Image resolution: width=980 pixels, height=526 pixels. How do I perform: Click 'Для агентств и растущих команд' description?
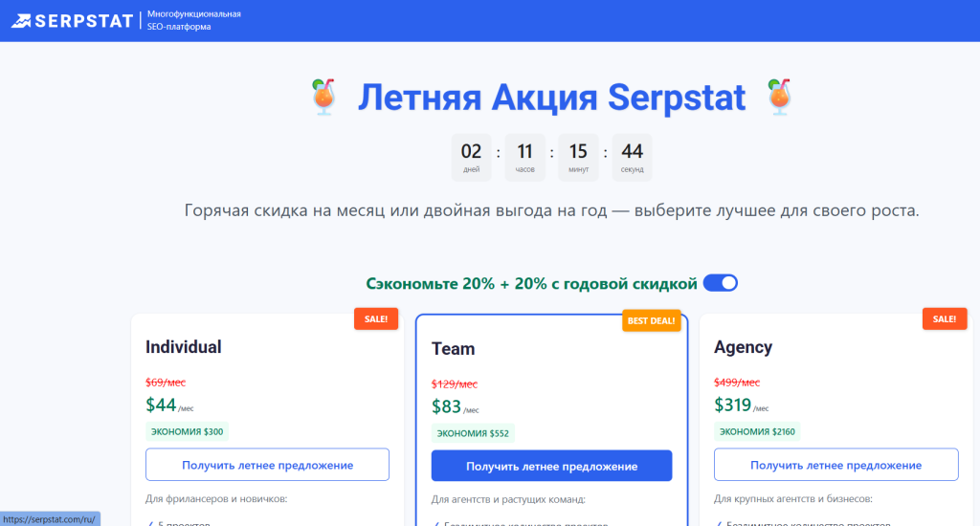(508, 499)
